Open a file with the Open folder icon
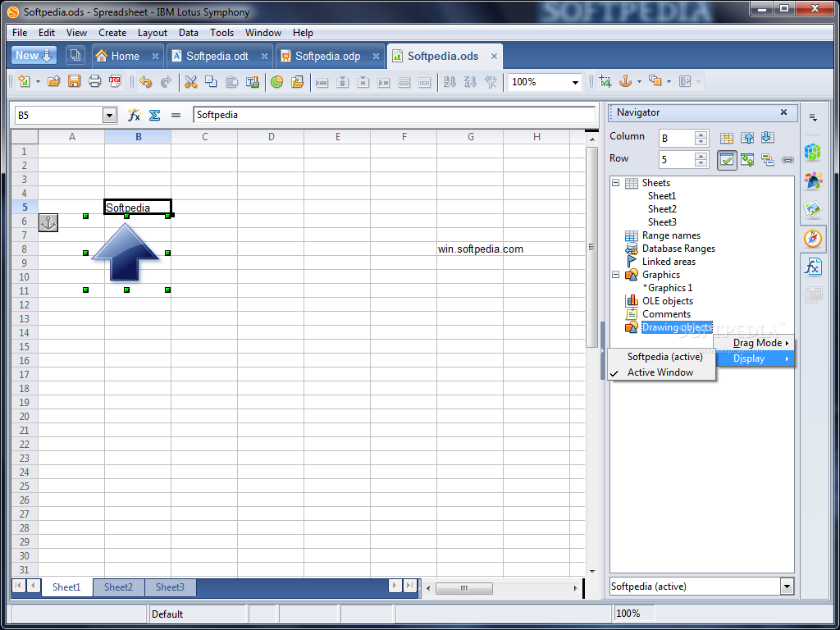 53,81
